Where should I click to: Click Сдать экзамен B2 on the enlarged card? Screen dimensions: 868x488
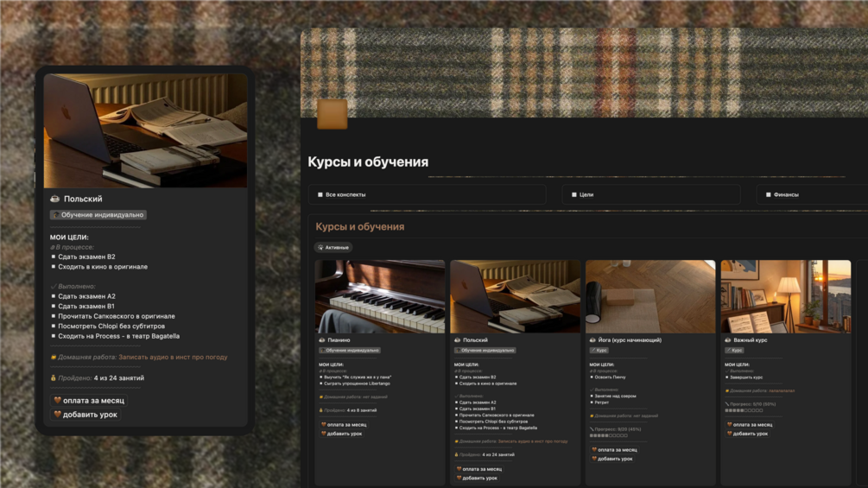pyautogui.click(x=87, y=257)
